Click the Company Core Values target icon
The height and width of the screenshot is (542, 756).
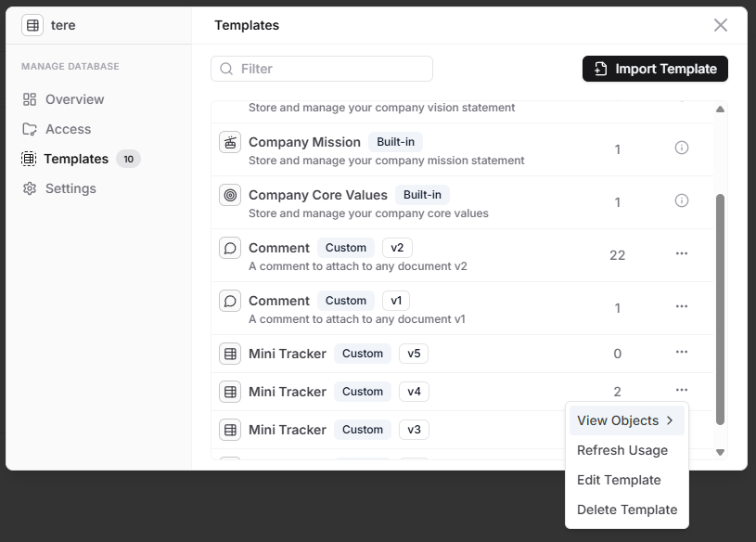[x=230, y=195]
